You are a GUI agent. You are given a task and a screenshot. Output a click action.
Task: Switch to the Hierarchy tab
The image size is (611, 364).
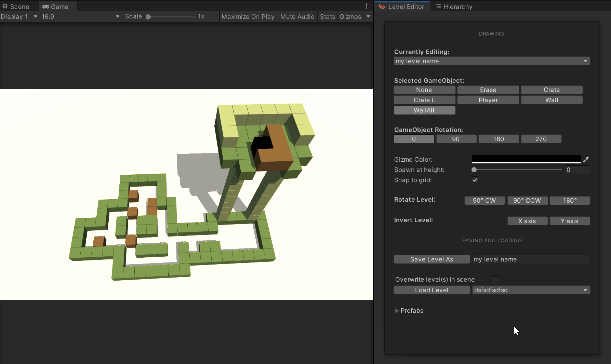click(457, 6)
